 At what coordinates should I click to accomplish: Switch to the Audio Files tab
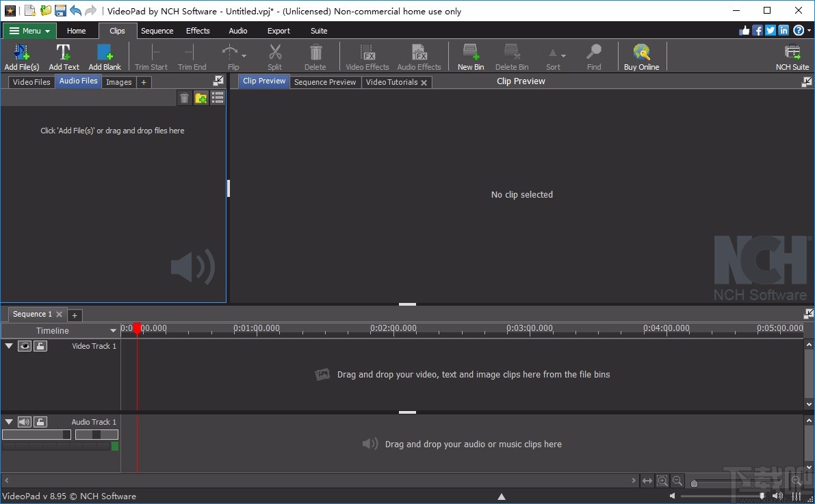tap(78, 81)
